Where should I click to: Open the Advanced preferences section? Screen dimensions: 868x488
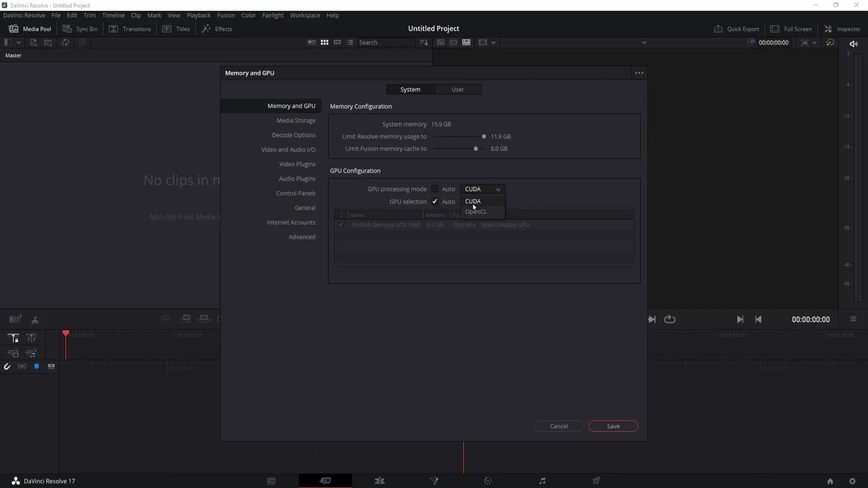302,237
